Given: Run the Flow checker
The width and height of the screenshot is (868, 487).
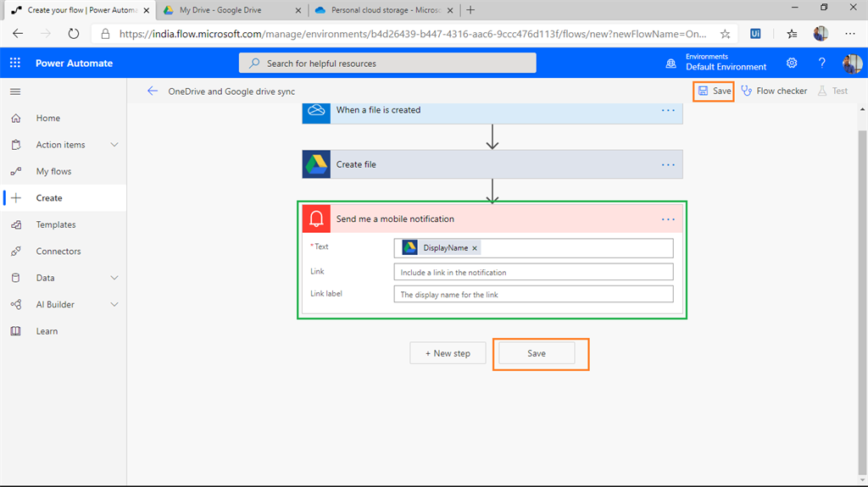Looking at the screenshot, I should coord(774,91).
